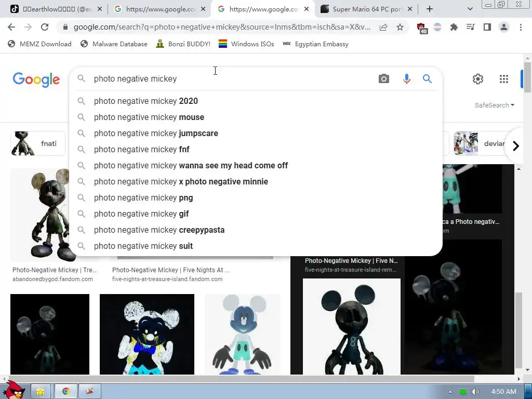Open the uBlock extension icon showing 40
532x399 pixels.
[422, 28]
